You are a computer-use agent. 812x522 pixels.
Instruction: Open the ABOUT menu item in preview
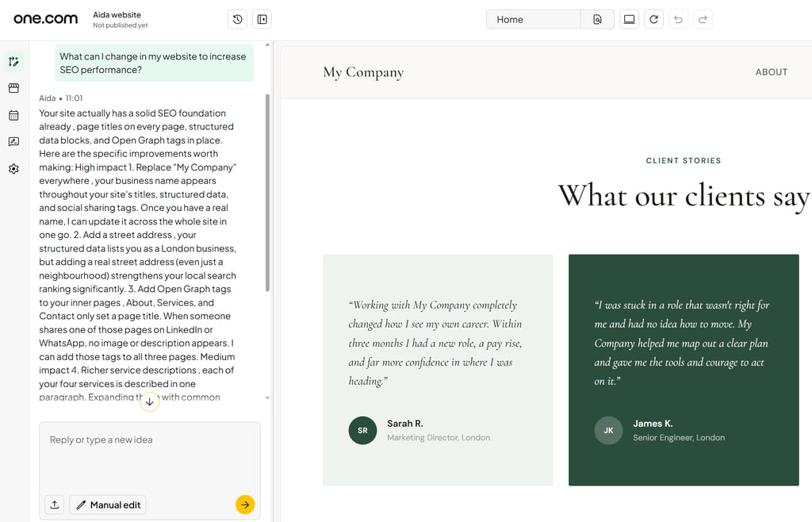tap(771, 72)
